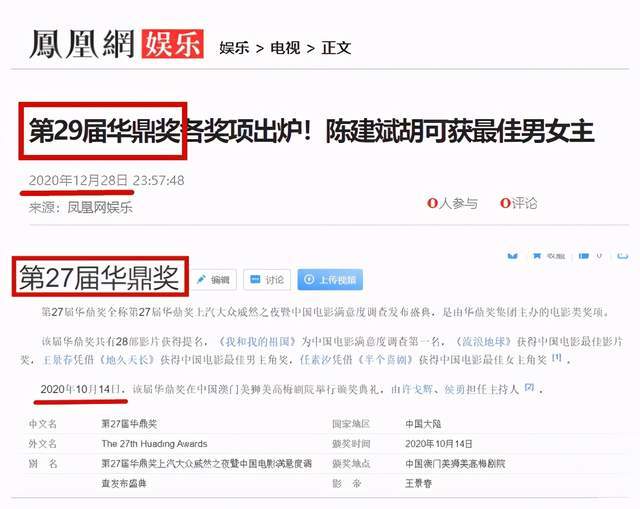Open the 0评论 comments link
This screenshot has width=640, height=509.
pos(519,203)
